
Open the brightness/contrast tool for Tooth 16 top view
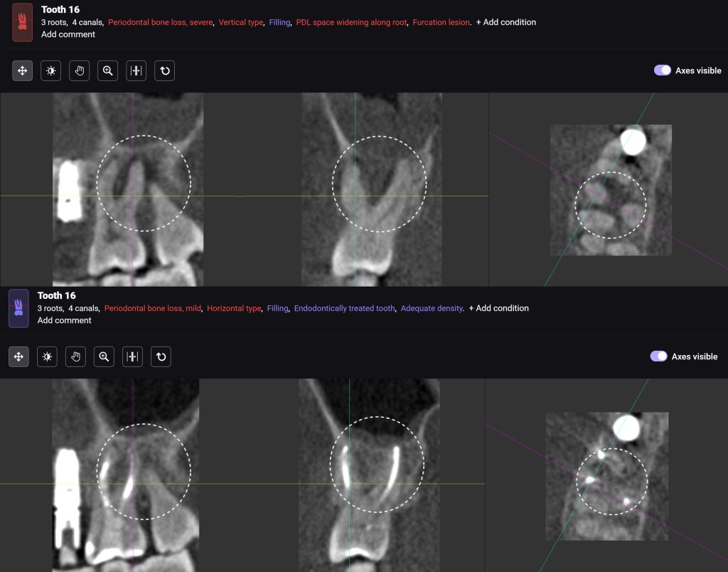(50, 70)
